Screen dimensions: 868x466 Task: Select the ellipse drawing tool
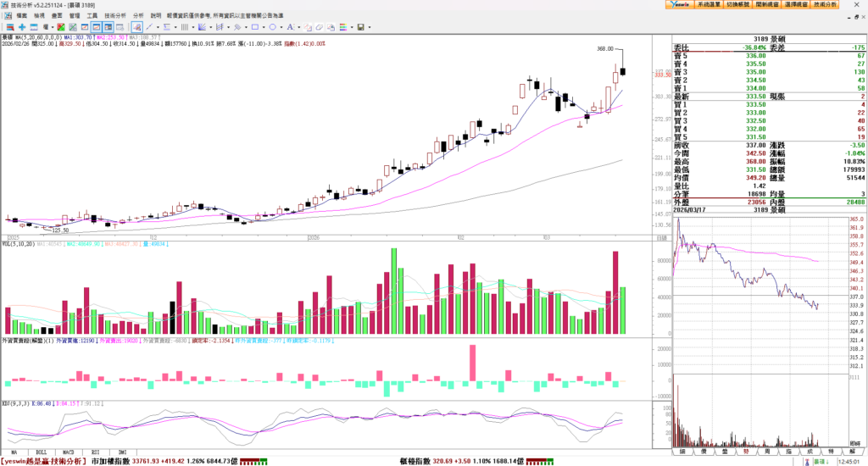pos(272,27)
